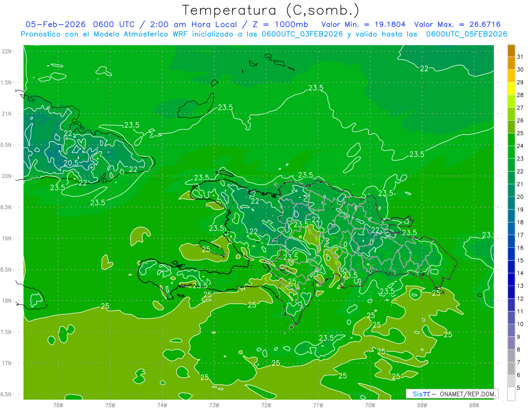Click the 14 value on the color scale
Viewport: 532px width, 411px height.
click(520, 273)
